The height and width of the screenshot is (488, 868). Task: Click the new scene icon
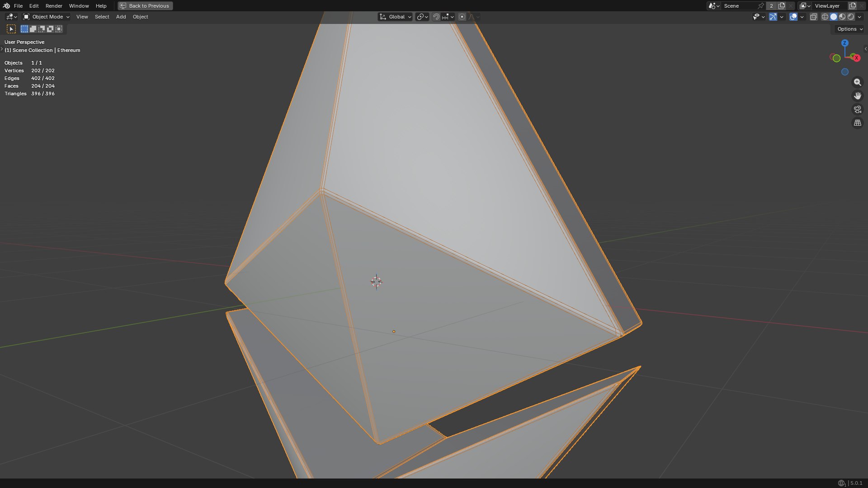[x=781, y=6]
